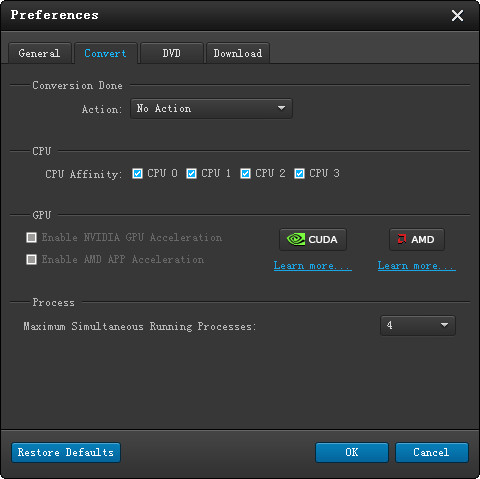
Task: Enable AMD APP Acceleration checkbox
Action: (x=32, y=259)
